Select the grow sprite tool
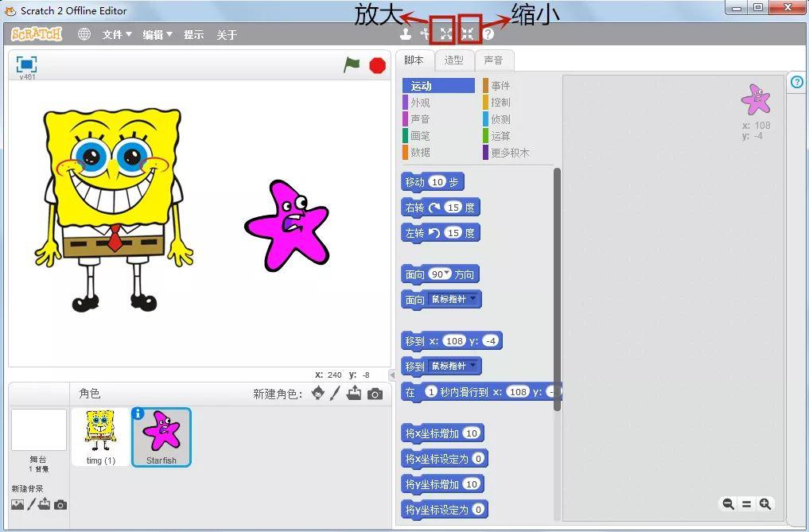 coord(445,34)
